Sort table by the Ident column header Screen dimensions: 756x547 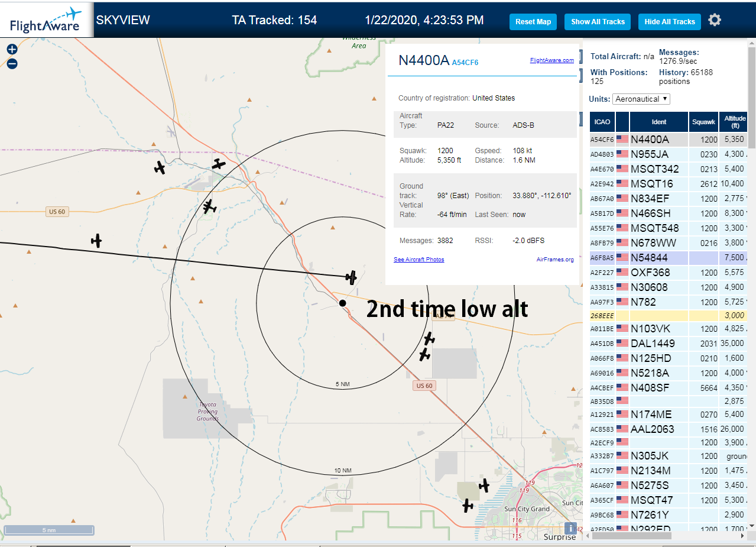[658, 122]
